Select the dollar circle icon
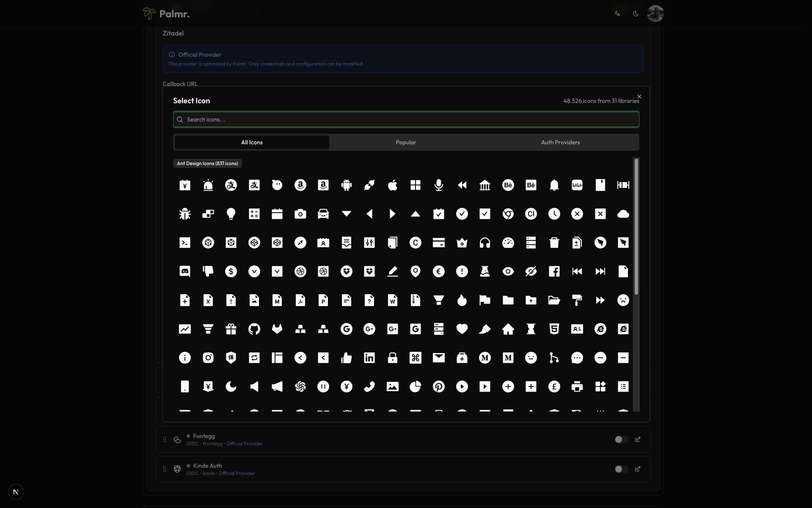The height and width of the screenshot is (508, 812). coord(231,271)
